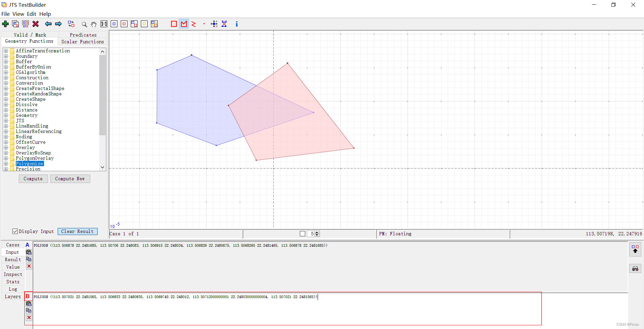Screen dimensions: 644x329
Task: Select the PolygonOverlay tree item
Action: [x=35, y=158]
